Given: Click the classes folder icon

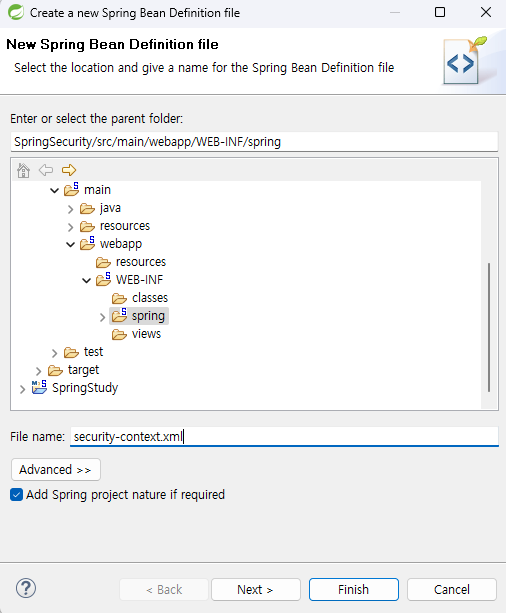Looking at the screenshot, I should (x=119, y=299).
